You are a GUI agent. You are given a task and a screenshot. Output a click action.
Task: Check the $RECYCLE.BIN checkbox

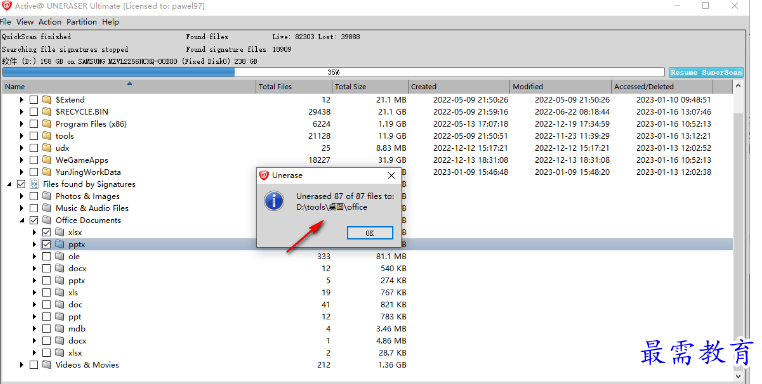click(x=34, y=112)
